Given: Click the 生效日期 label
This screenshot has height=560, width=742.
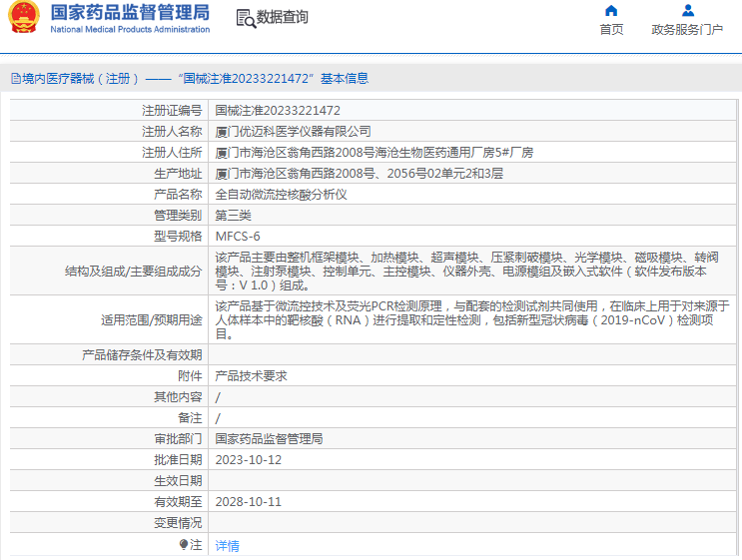Looking at the screenshot, I should (179, 481).
